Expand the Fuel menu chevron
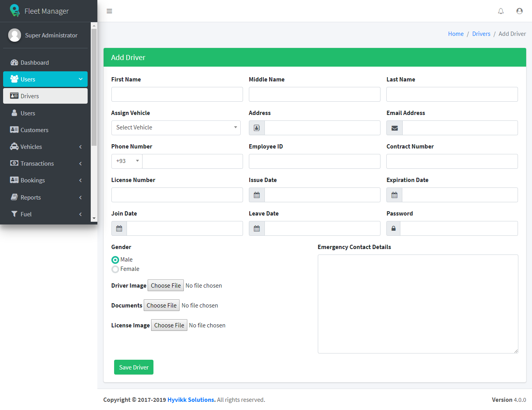Viewport: 532px width, 410px height. click(81, 214)
